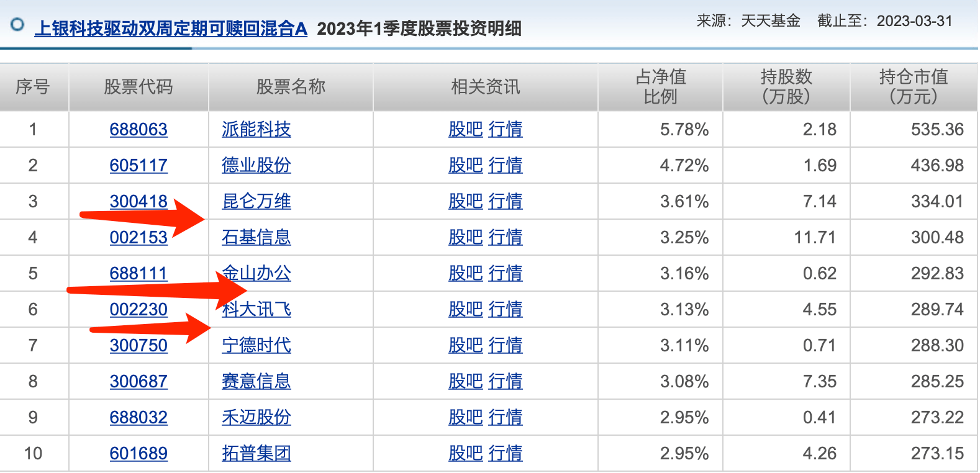980x473 pixels.
Task: Click 股吧 link in the 派能科技 row
Action: tap(465, 130)
